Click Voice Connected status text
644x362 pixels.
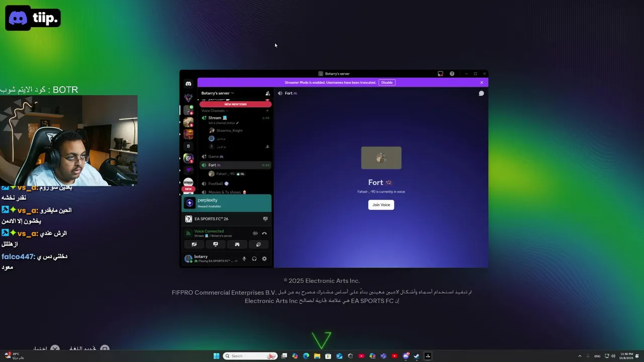coord(209,231)
